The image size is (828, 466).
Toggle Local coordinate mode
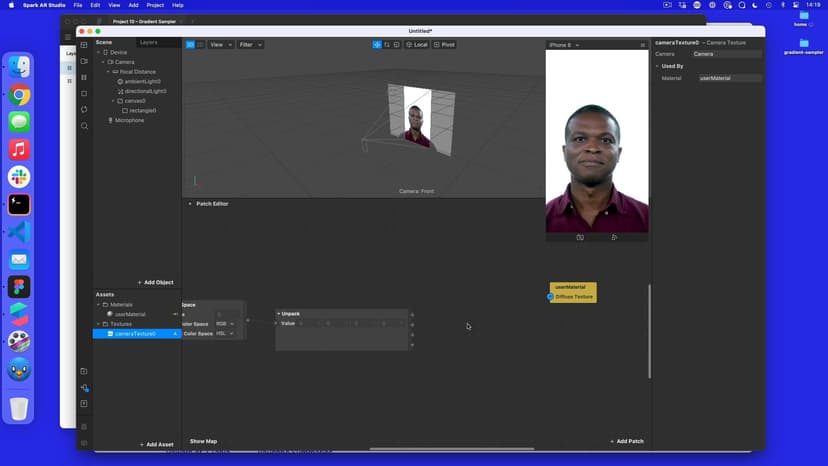tap(417, 45)
